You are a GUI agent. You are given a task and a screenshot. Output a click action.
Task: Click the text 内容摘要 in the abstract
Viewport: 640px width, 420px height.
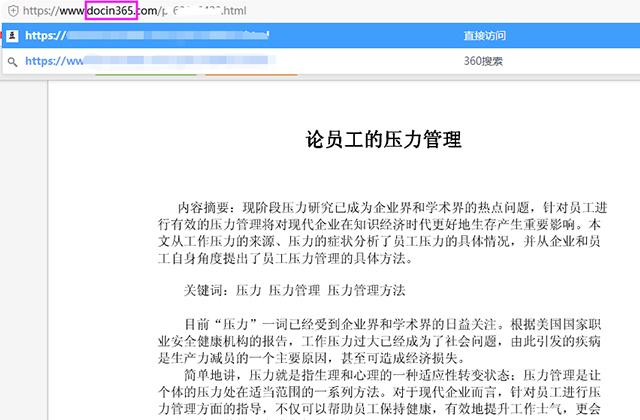click(203, 208)
